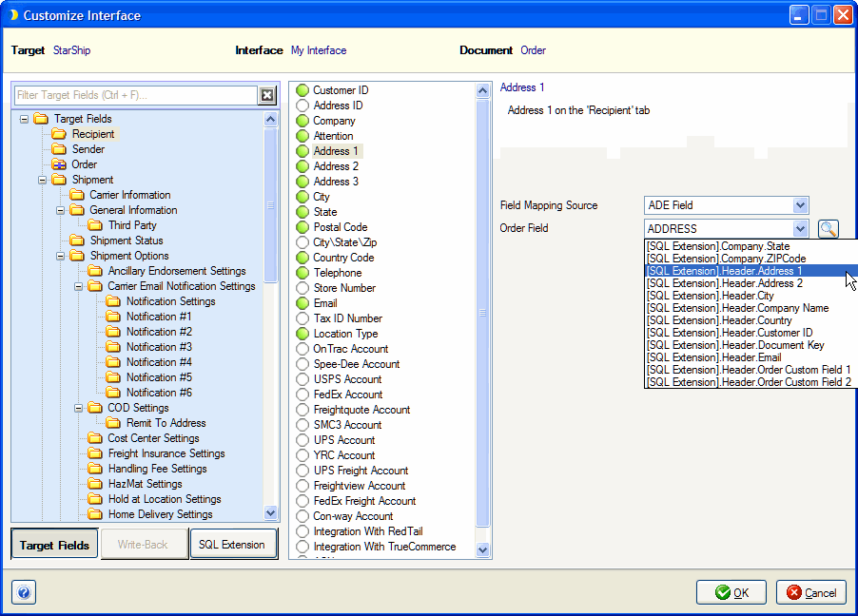Open Notification Settings tree item

coord(170,301)
